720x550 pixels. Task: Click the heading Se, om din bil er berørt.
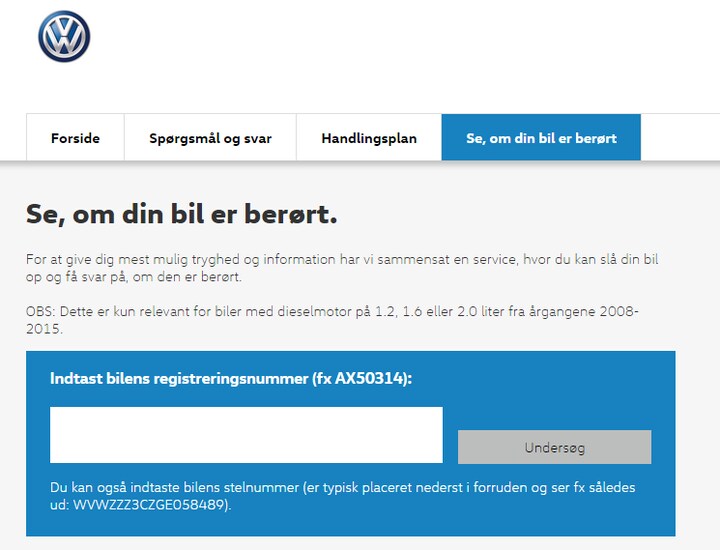click(182, 214)
